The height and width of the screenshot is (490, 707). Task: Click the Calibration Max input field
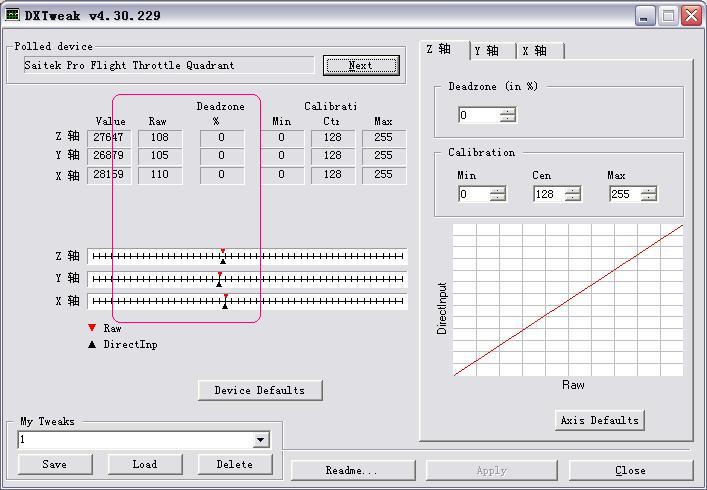click(x=625, y=194)
